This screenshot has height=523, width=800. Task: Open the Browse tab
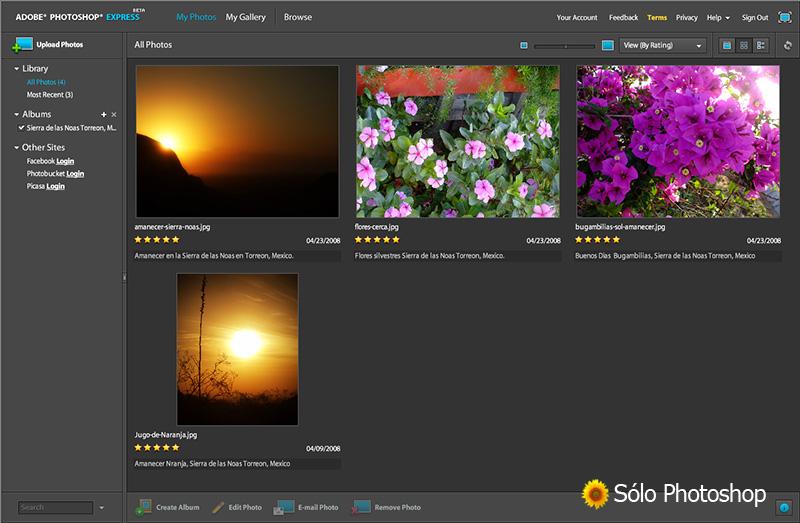click(298, 17)
